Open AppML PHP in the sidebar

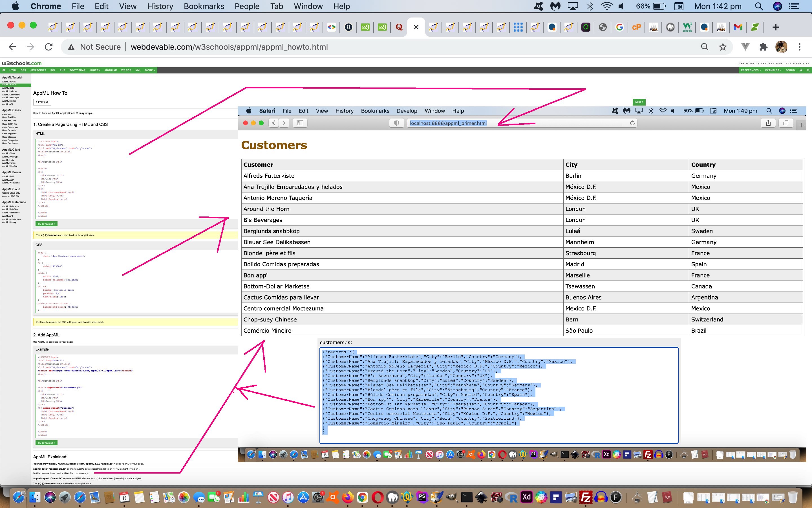click(x=8, y=176)
